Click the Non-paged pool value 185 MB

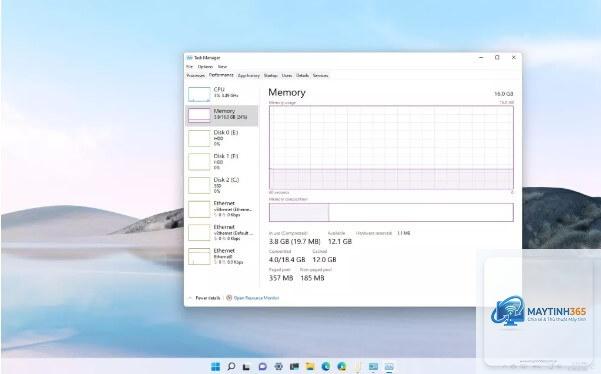pos(312,278)
